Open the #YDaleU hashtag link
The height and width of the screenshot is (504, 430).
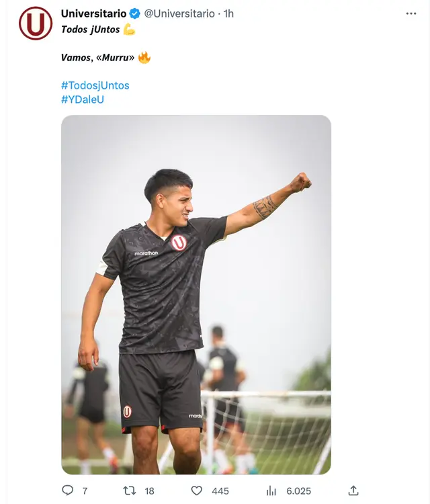[x=83, y=99]
